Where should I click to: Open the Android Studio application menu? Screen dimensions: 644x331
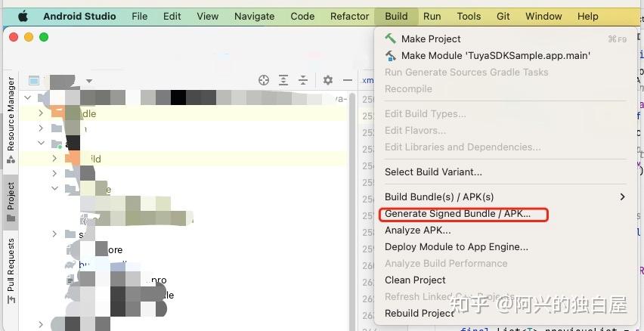pyautogui.click(x=79, y=17)
